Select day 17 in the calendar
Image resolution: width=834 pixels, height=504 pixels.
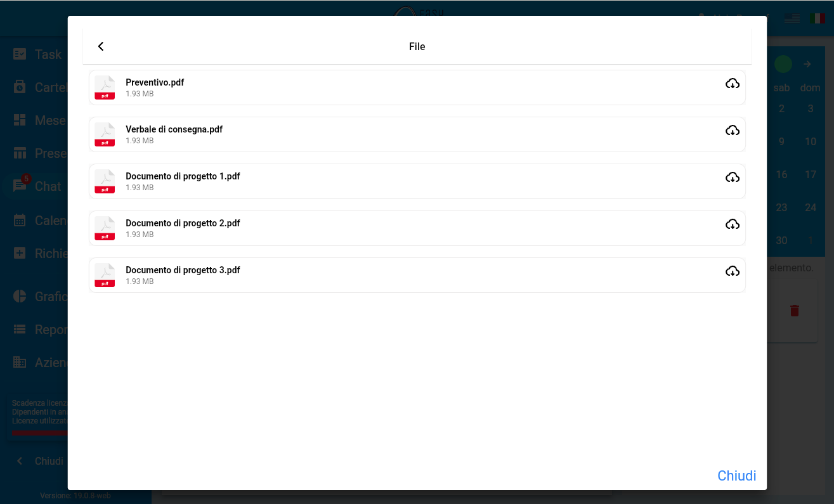click(x=810, y=174)
